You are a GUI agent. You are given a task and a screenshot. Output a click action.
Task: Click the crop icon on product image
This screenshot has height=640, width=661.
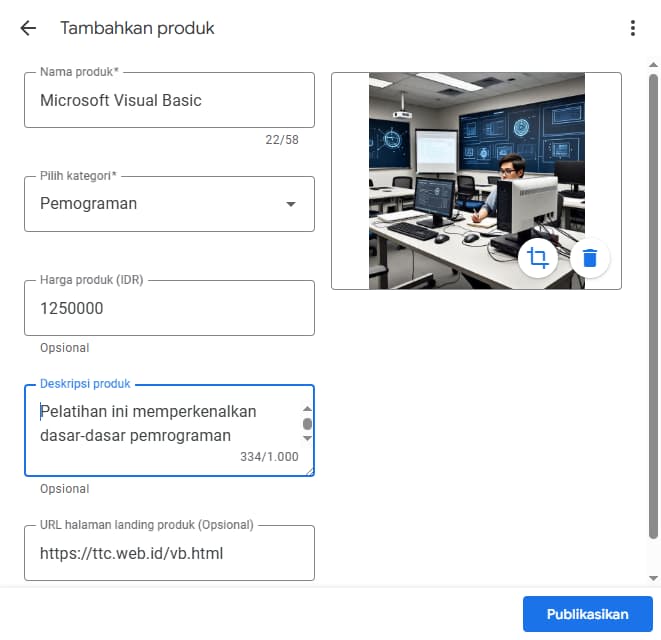tap(538, 258)
